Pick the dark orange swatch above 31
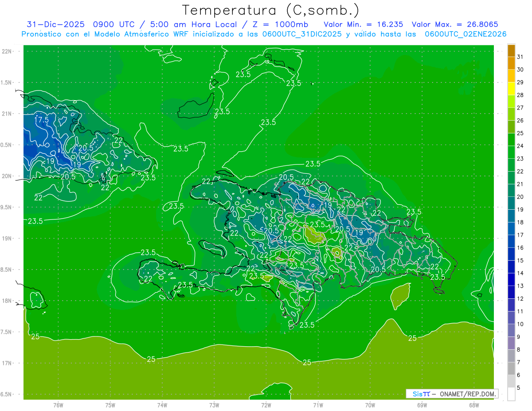 [x=511, y=51]
